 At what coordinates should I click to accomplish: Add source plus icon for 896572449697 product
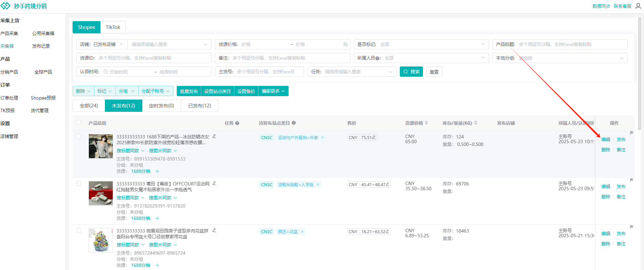tap(157, 265)
